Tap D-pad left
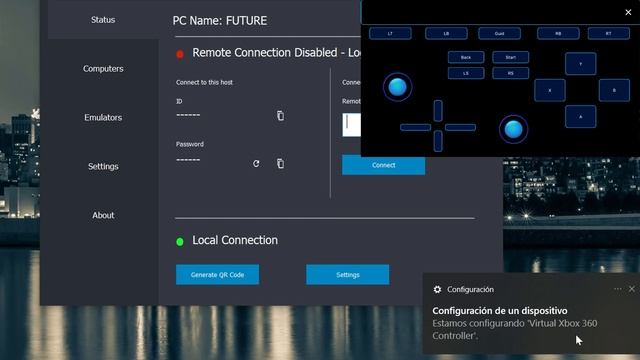 416,127
